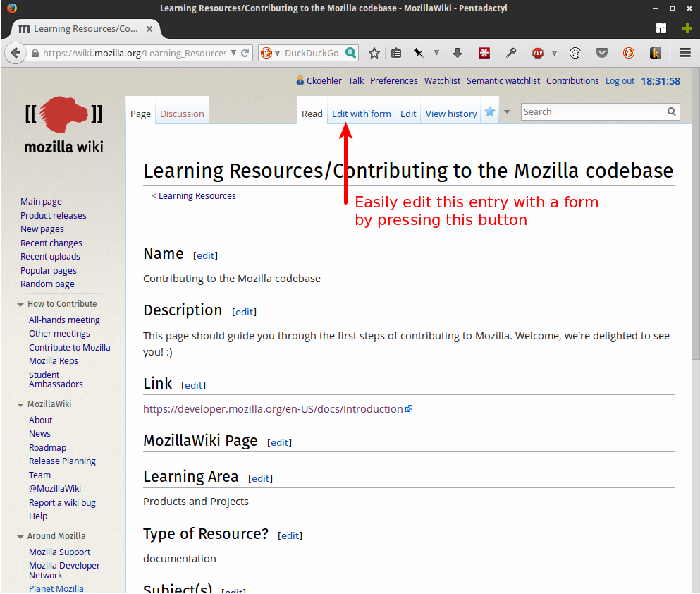This screenshot has height=594, width=700.
Task: Click the red asterisk extension icon
Action: [484, 53]
